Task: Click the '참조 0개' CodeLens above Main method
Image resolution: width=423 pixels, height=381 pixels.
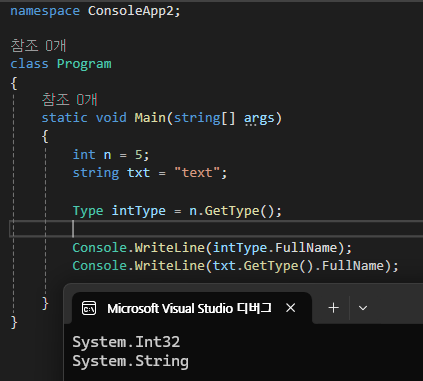Action: click(69, 100)
